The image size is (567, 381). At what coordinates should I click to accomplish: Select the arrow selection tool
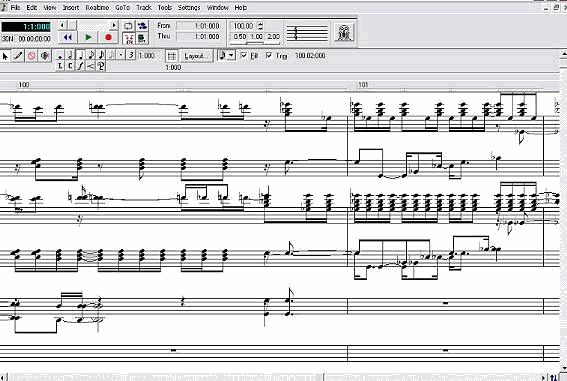tap(5, 56)
